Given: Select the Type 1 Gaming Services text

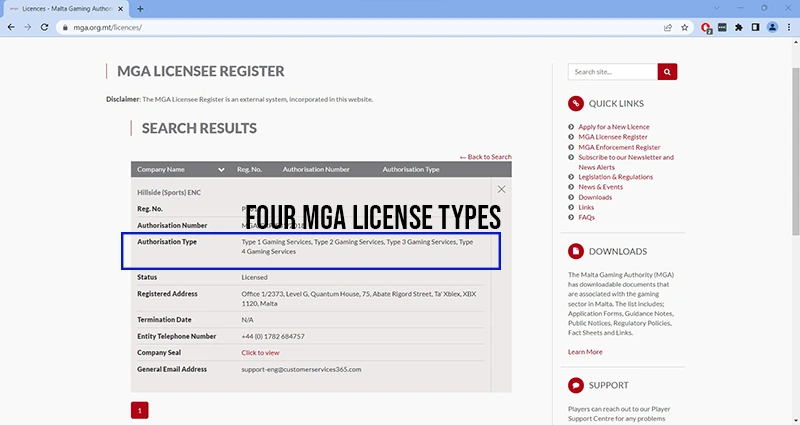Looking at the screenshot, I should 276,242.
